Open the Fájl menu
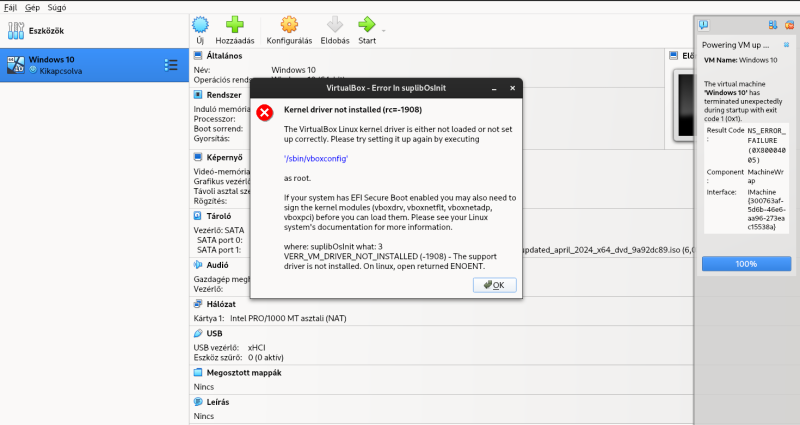The image size is (800, 425). 10,7
